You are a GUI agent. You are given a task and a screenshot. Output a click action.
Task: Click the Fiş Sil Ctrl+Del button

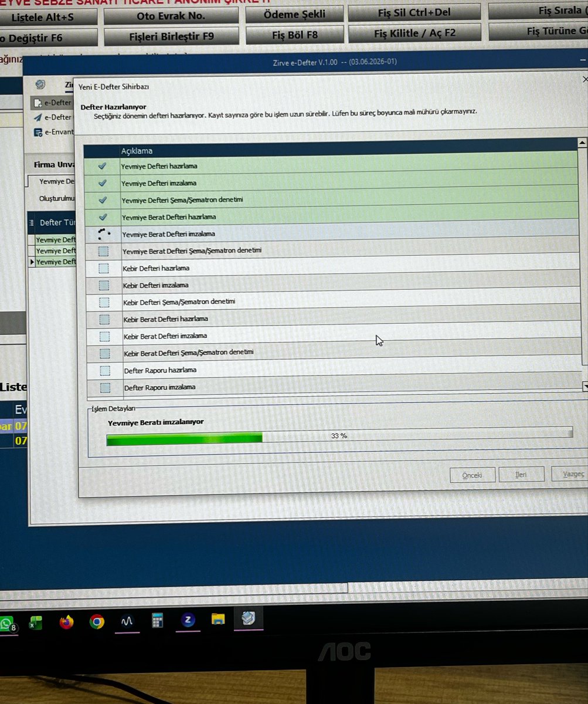(414, 13)
